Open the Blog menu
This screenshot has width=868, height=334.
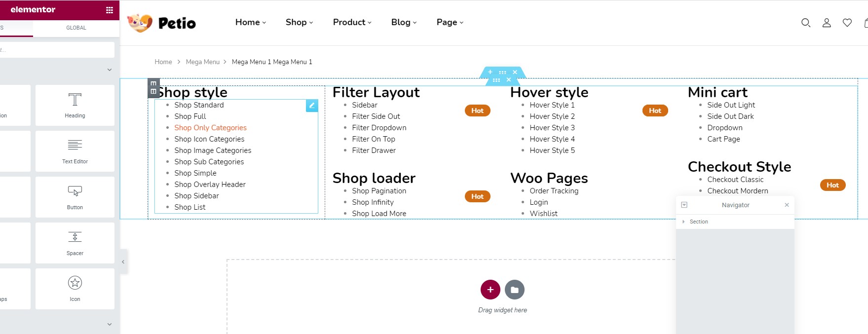(404, 22)
